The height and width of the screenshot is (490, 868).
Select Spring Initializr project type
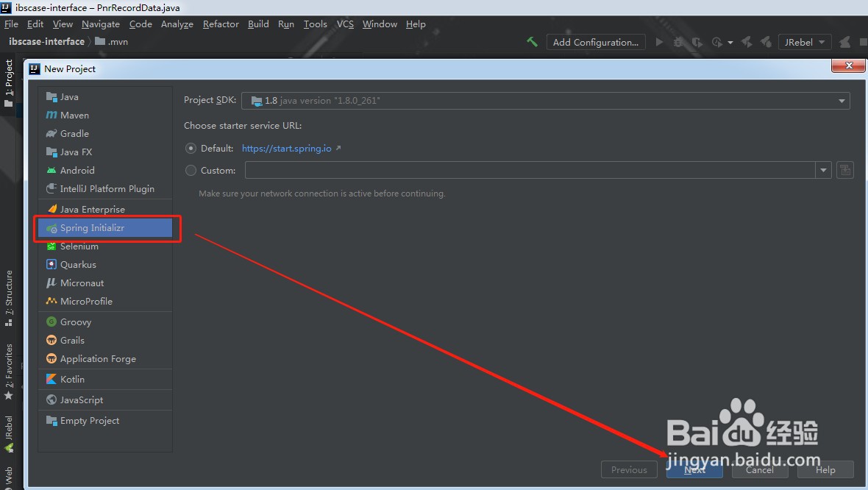(105, 227)
